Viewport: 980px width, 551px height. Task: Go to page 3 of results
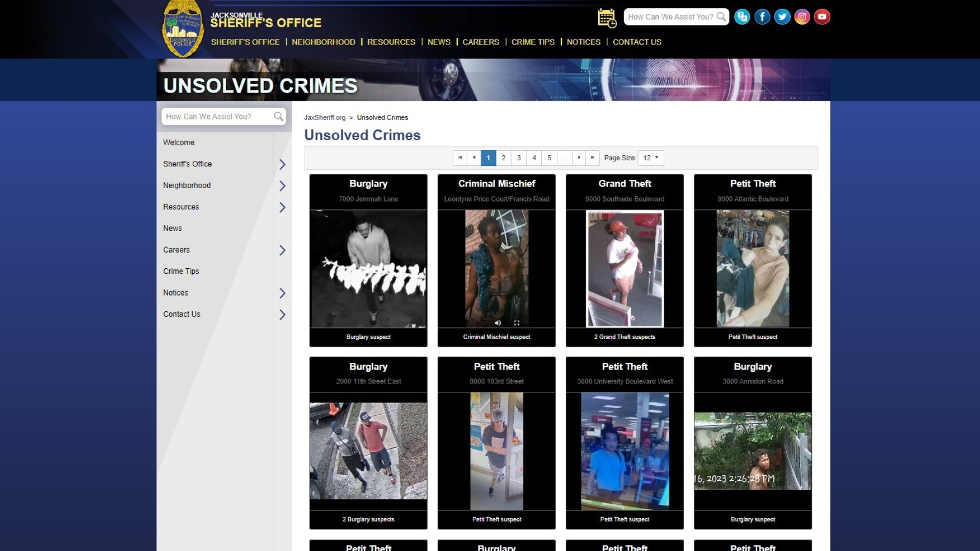click(x=518, y=158)
